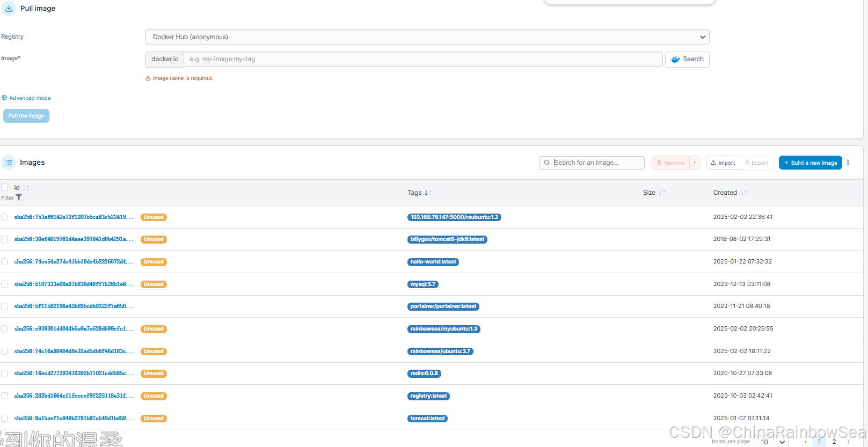Select checkbox for rsubuntu:1.2 image row
The image size is (868, 447).
tap(4, 217)
